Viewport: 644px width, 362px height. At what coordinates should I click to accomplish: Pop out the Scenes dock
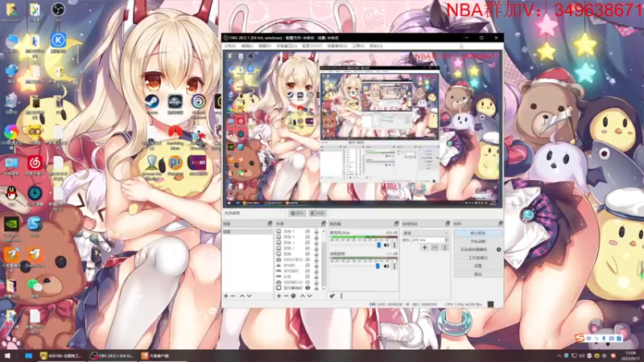pos(270,224)
